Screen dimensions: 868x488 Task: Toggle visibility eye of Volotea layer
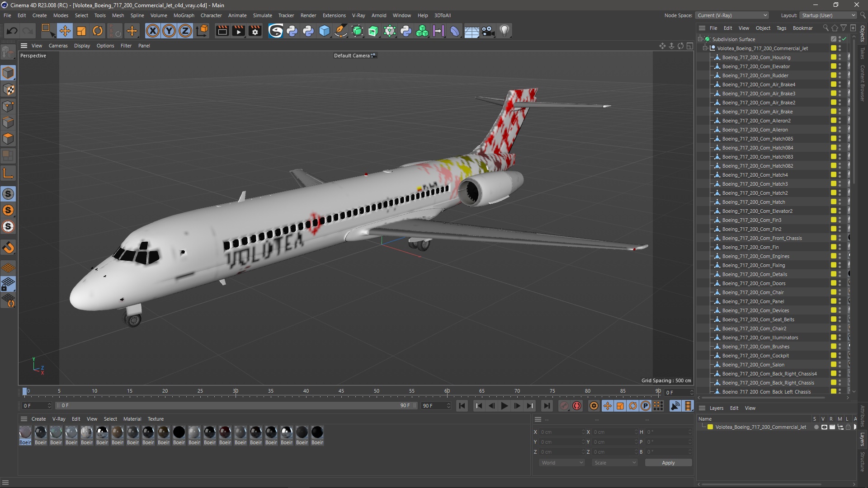(x=824, y=427)
